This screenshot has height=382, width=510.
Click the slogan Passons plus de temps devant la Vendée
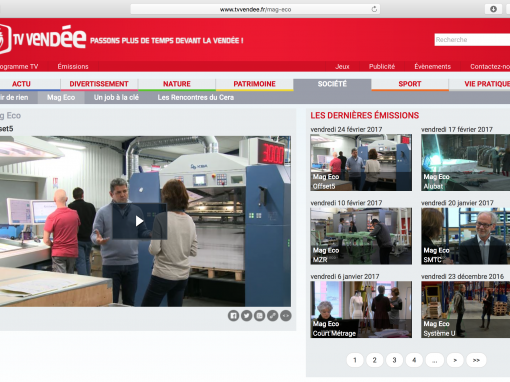[167, 41]
